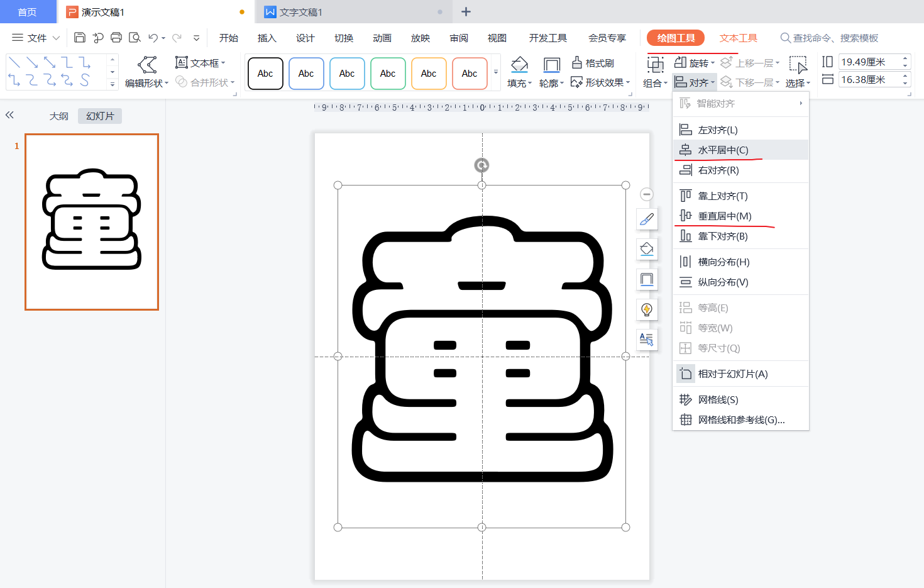924x588 pixels.
Task: Pick the orange-outlined Abc shape style
Action: coord(470,74)
